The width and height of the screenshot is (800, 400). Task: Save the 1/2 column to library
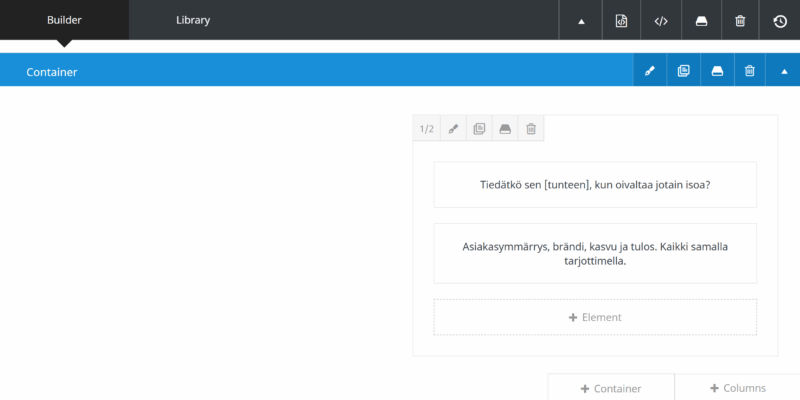point(505,129)
